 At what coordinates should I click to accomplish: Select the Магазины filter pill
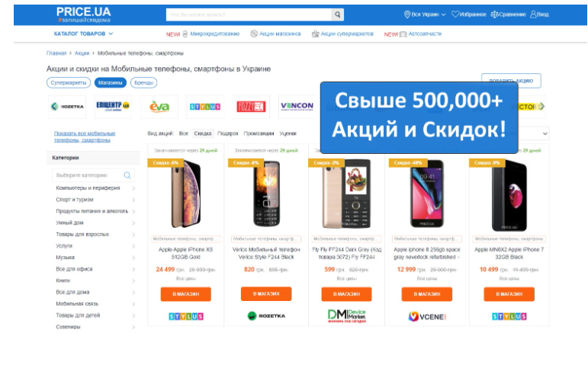click(x=111, y=82)
